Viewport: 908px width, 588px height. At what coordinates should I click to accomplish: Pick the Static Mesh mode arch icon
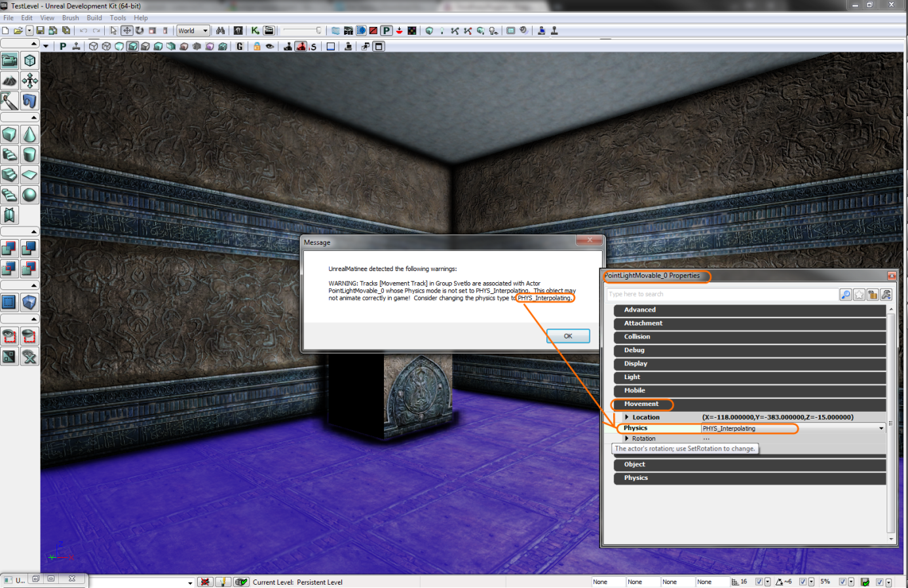pyautogui.click(x=30, y=101)
